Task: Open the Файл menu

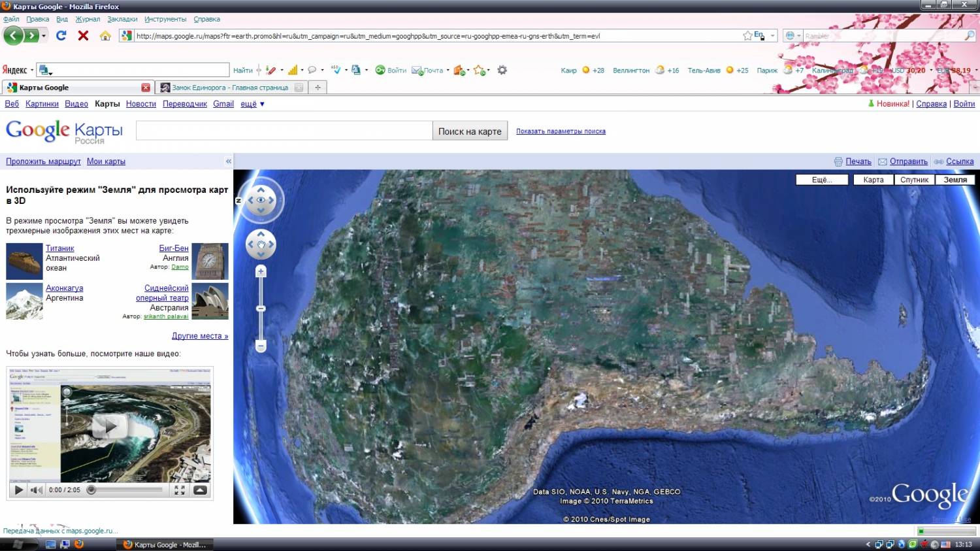Action: click(11, 19)
